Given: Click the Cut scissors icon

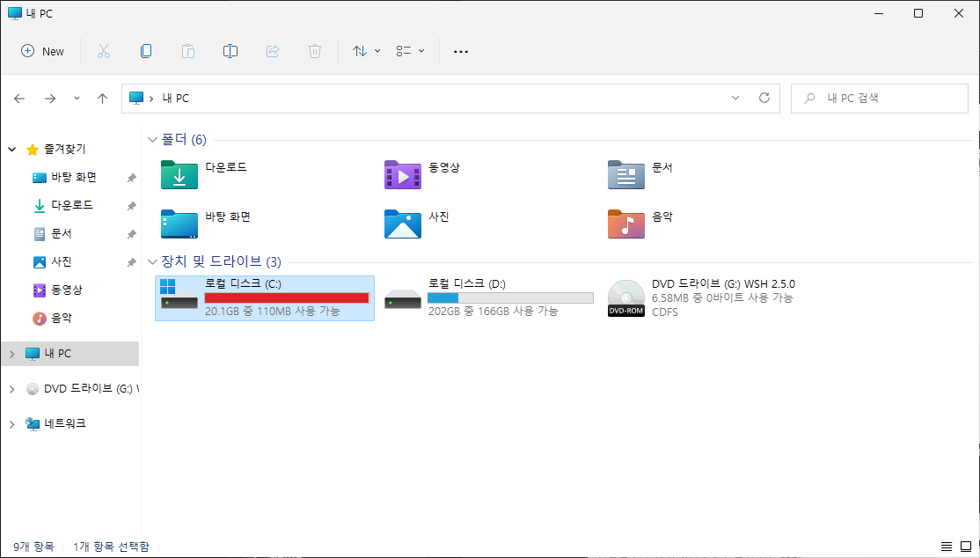Looking at the screenshot, I should 104,51.
